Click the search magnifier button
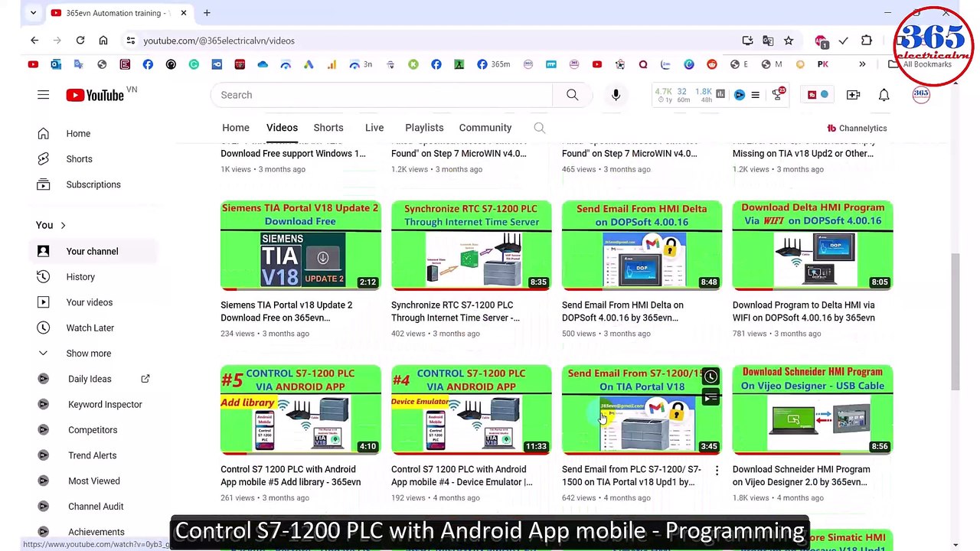The image size is (980, 551). 572,95
